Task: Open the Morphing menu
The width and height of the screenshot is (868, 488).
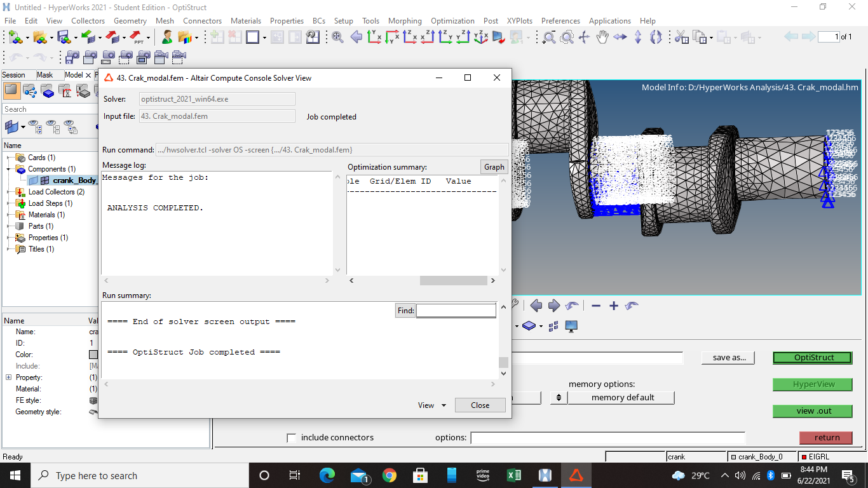Action: click(x=405, y=21)
